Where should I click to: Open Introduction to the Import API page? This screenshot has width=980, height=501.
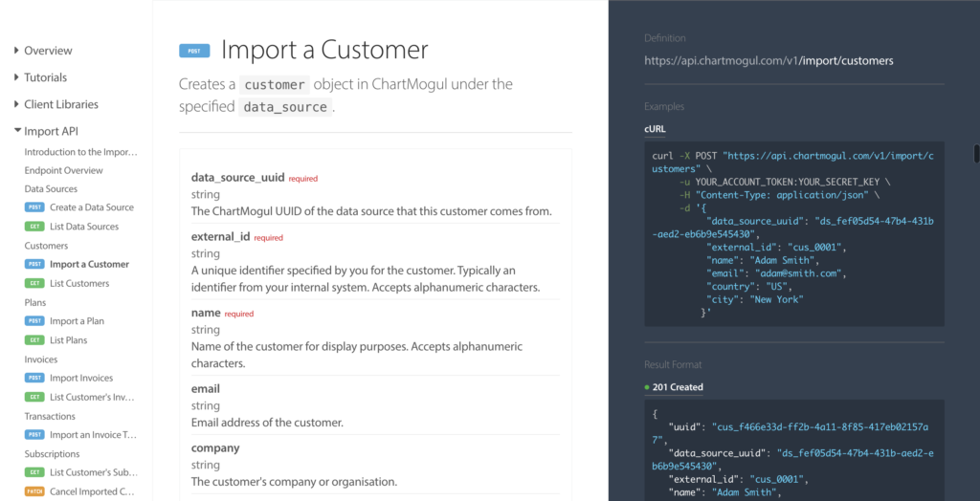click(x=80, y=152)
